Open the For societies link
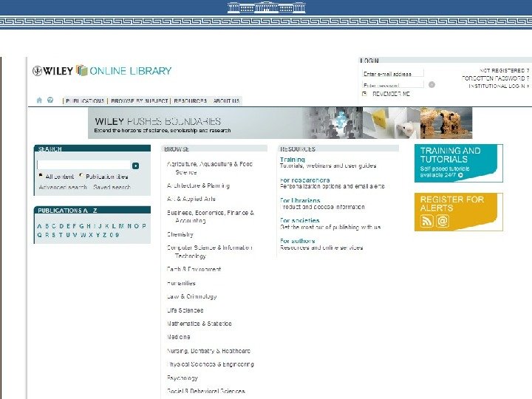This screenshot has height=399, width=532. click(x=299, y=220)
